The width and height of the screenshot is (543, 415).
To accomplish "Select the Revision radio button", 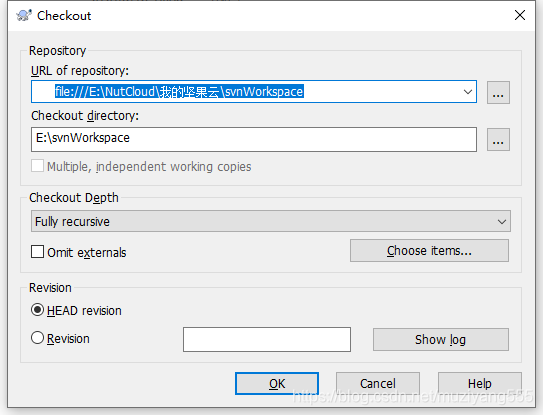I will (37, 338).
